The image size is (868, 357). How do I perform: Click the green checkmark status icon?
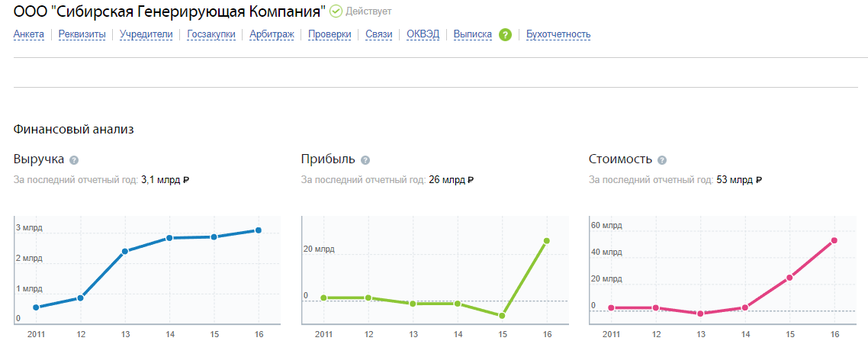pyautogui.click(x=336, y=11)
